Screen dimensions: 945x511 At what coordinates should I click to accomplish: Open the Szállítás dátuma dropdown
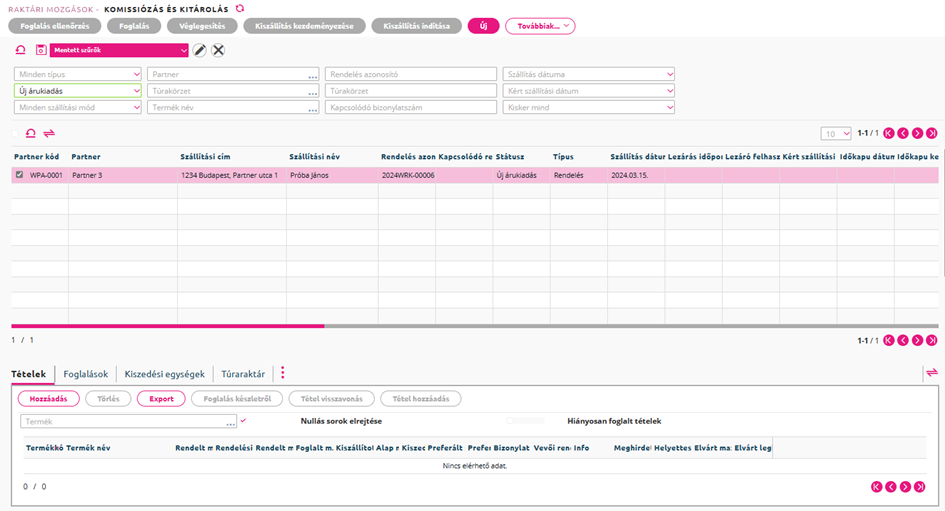coord(589,74)
